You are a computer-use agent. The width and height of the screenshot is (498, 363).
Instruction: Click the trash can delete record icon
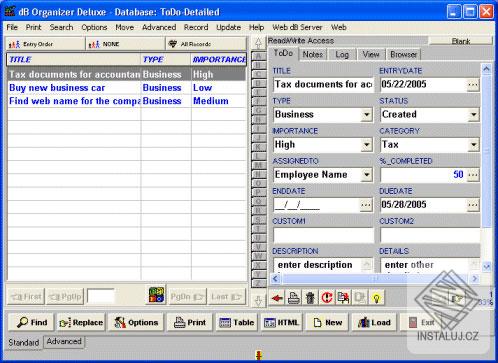[310, 297]
